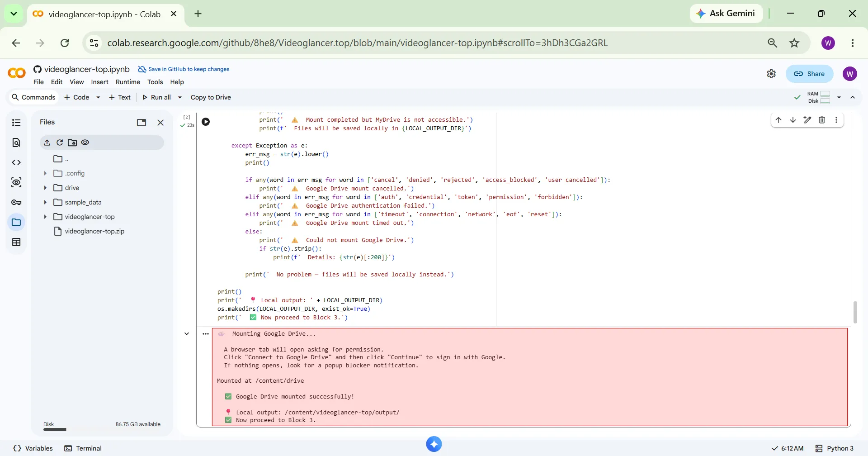Open the find and replace sidebar icon

pyautogui.click(x=16, y=142)
